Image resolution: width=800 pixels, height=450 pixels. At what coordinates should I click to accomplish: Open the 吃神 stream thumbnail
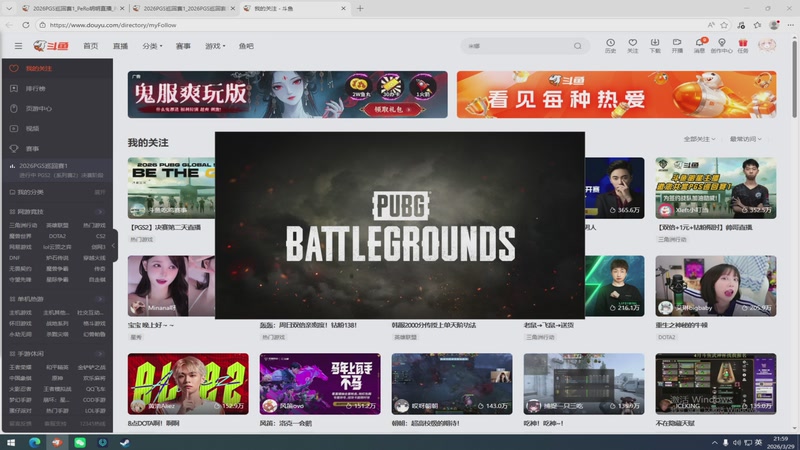[584, 384]
